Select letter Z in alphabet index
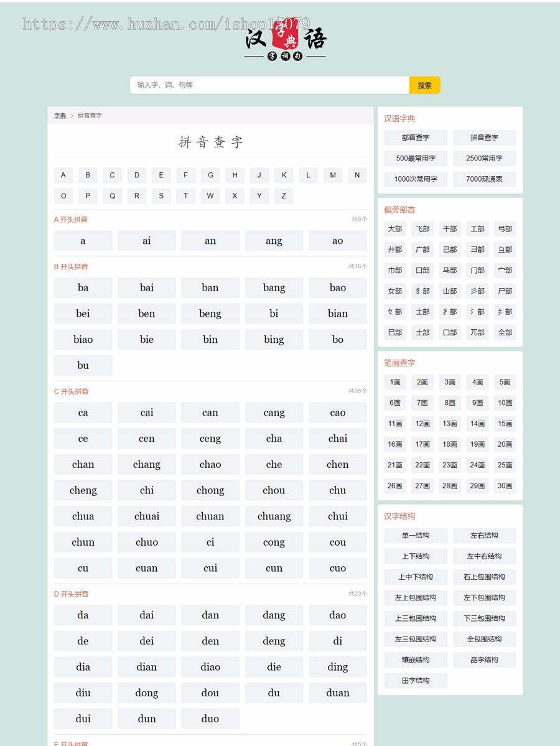The width and height of the screenshot is (560, 746). click(x=284, y=195)
